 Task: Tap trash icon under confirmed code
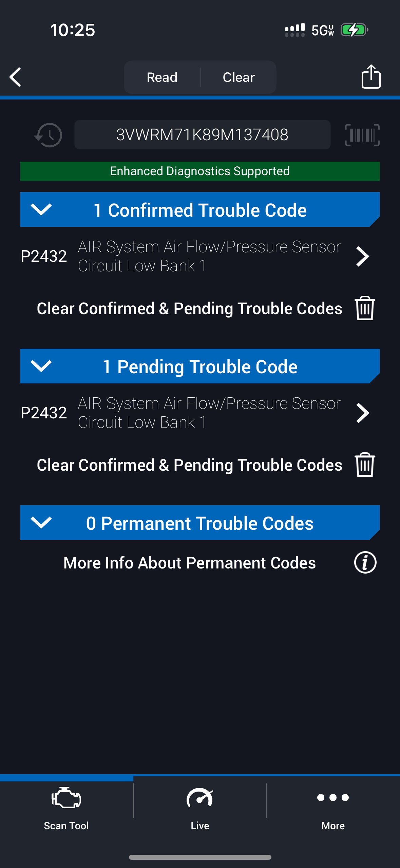[x=365, y=308]
